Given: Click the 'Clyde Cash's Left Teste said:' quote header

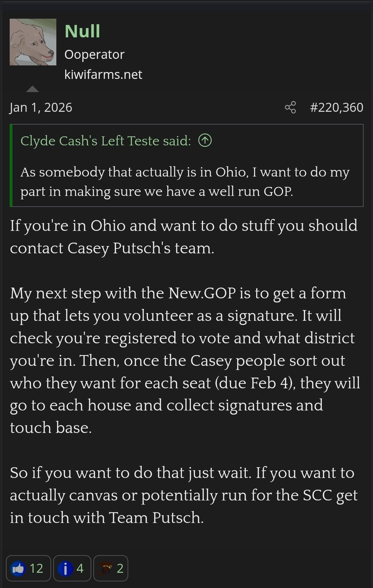Looking at the screenshot, I should point(105,141).
